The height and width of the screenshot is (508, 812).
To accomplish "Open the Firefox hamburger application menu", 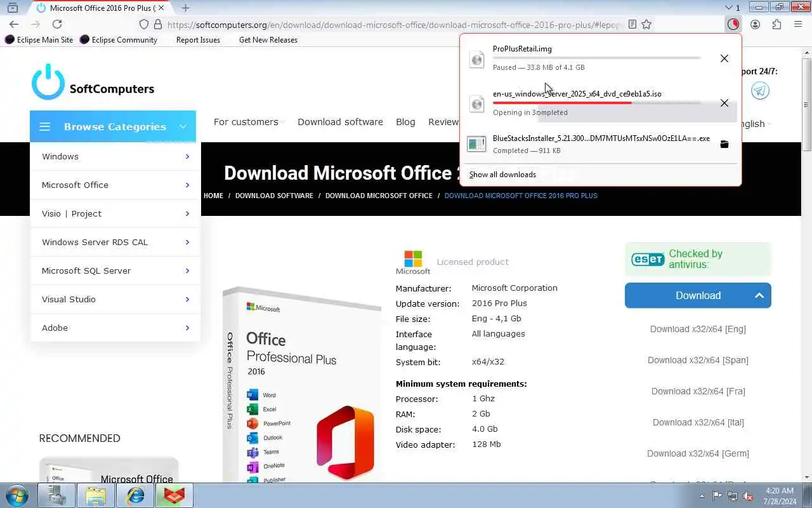I will coord(798,24).
